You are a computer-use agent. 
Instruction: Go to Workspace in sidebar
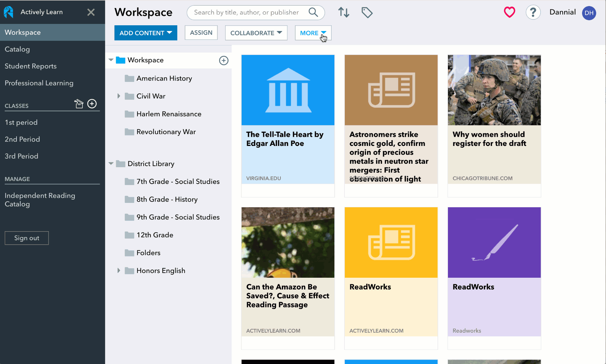(53, 32)
